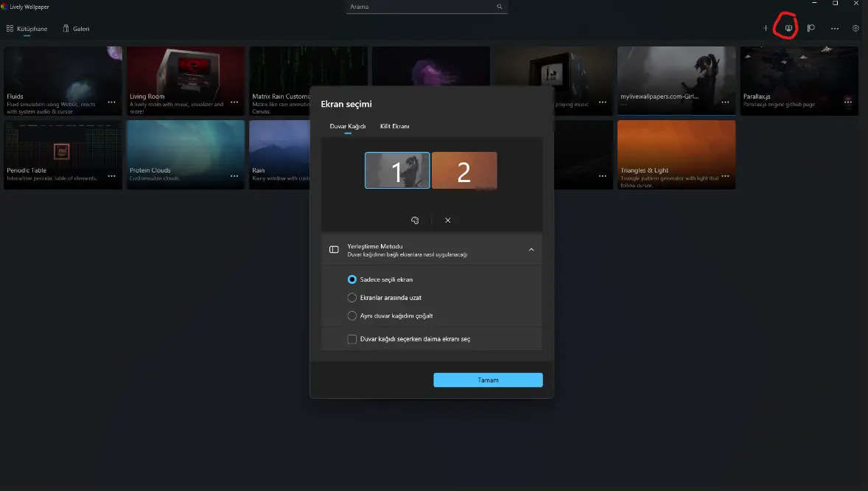
Task: Open the Triangles & Light wallpaper options menu
Action: click(x=725, y=176)
